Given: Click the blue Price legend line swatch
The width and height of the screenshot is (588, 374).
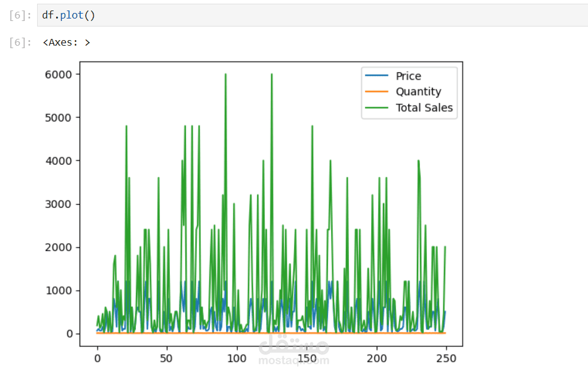Looking at the screenshot, I should [377, 76].
